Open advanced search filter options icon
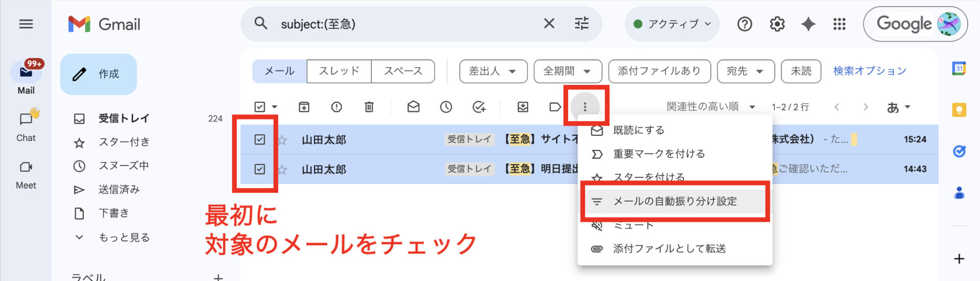 click(x=582, y=24)
